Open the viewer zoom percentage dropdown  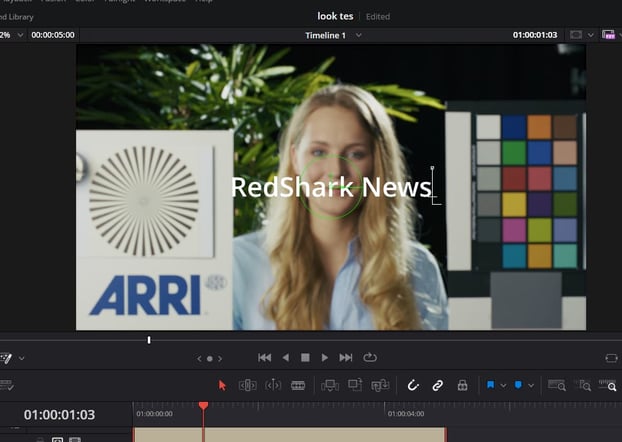pyautogui.click(x=20, y=35)
